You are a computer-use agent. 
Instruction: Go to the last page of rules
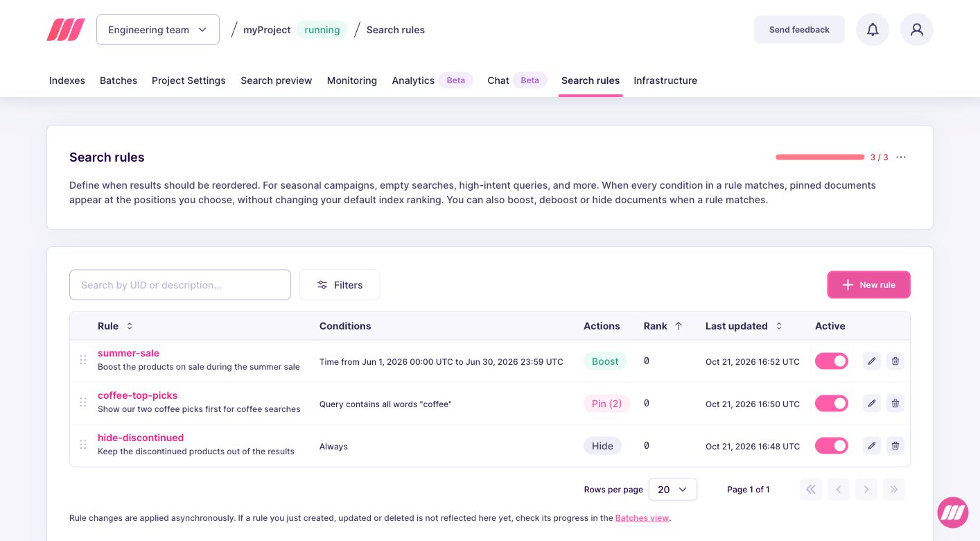tap(894, 490)
